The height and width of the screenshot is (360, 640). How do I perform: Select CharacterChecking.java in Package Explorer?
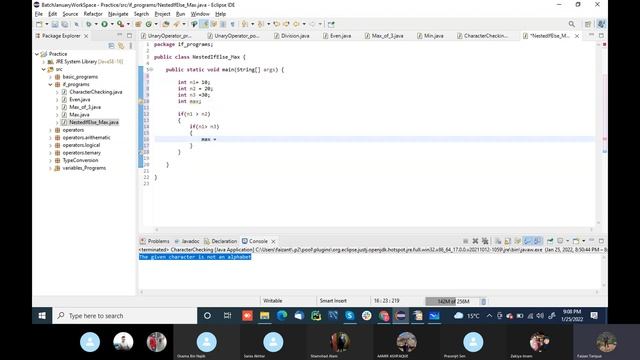[96, 92]
